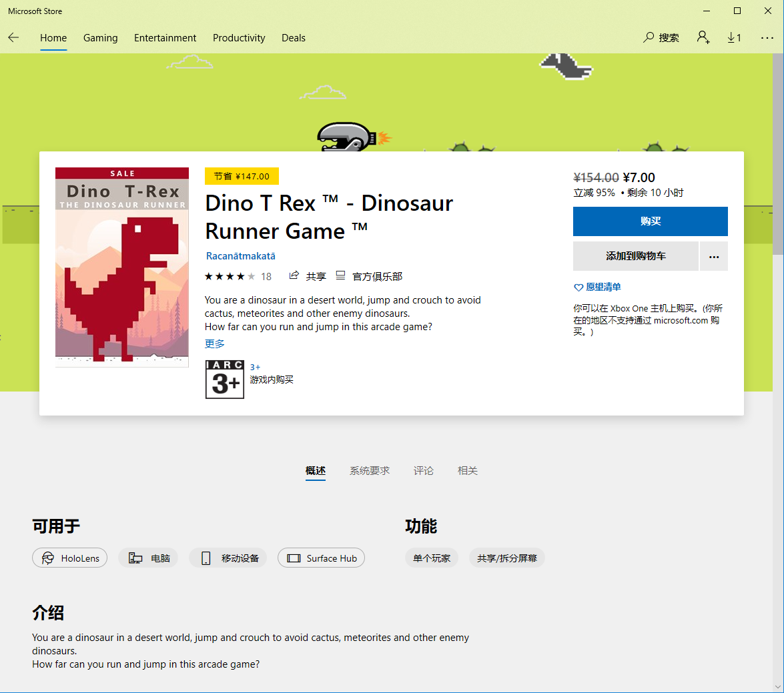Click the ¥7.00 sale price
The image size is (784, 693).
coord(639,177)
